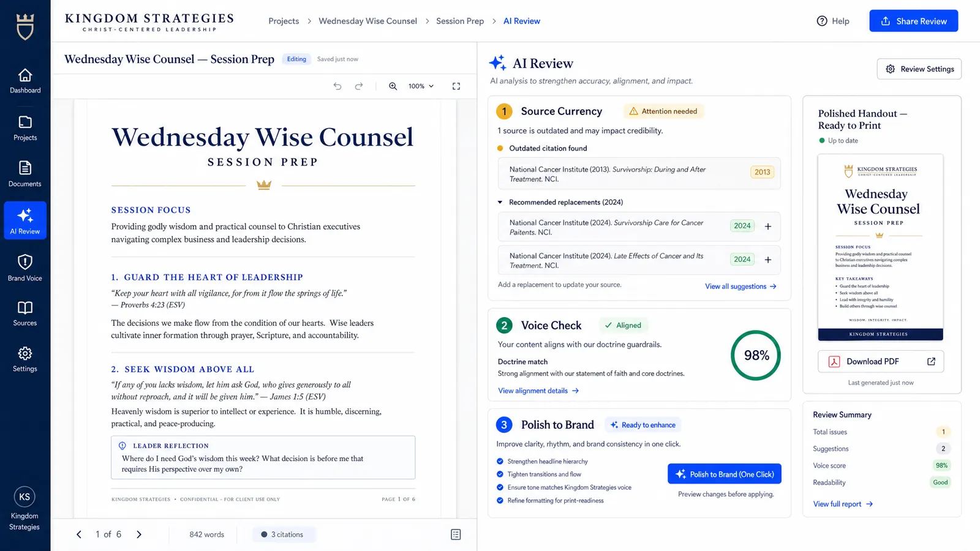Redo the last edit
Screen dimensions: 980x551
coord(359,86)
